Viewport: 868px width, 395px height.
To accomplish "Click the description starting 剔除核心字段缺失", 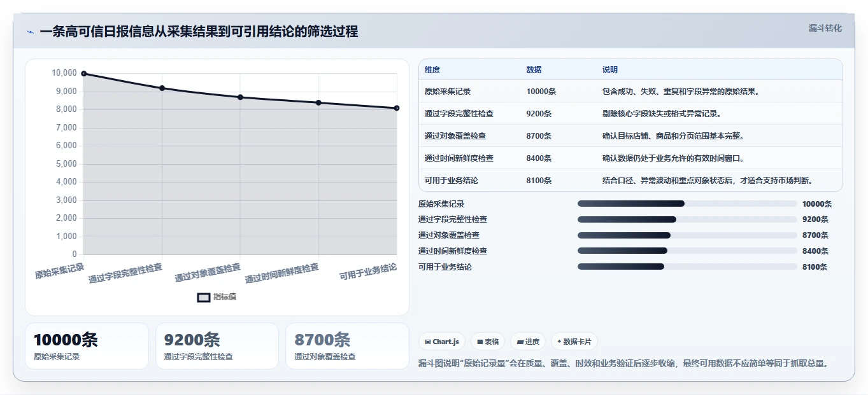I will click(x=662, y=114).
